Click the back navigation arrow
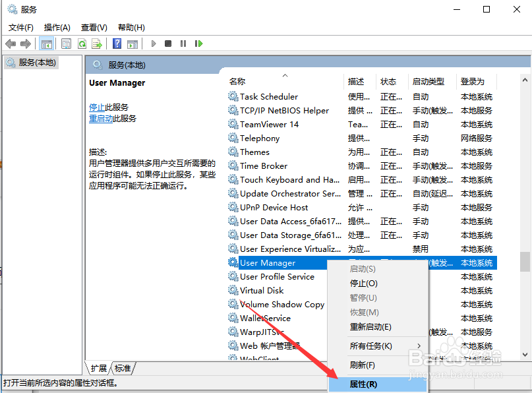Viewport: 532px width, 393px height. pos(11,44)
